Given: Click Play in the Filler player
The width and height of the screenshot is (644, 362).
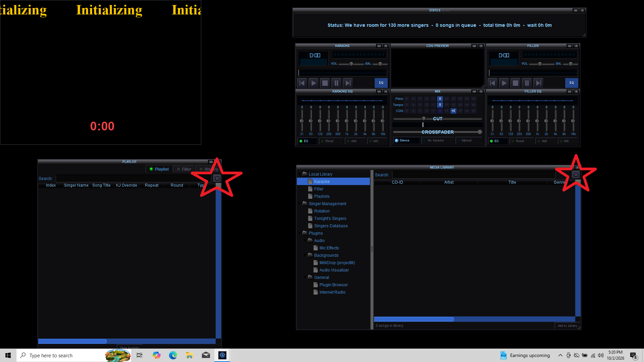Looking at the screenshot, I should click(504, 83).
